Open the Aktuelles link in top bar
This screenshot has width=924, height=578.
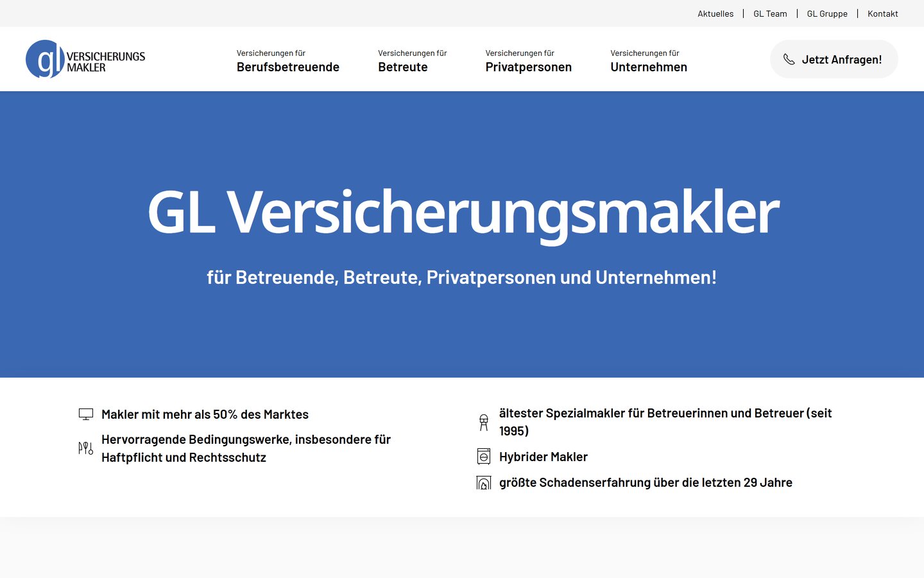point(715,13)
